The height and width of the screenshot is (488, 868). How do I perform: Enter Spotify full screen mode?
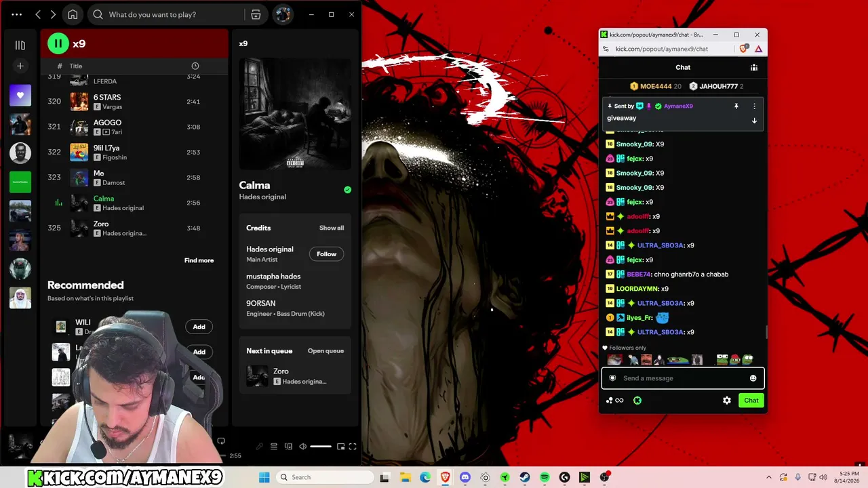pyautogui.click(x=353, y=446)
